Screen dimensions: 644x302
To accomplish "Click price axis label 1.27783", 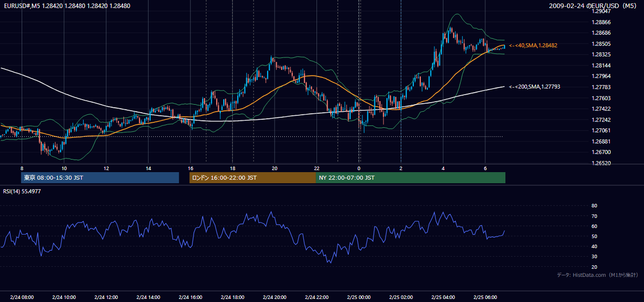I will click(x=601, y=87).
